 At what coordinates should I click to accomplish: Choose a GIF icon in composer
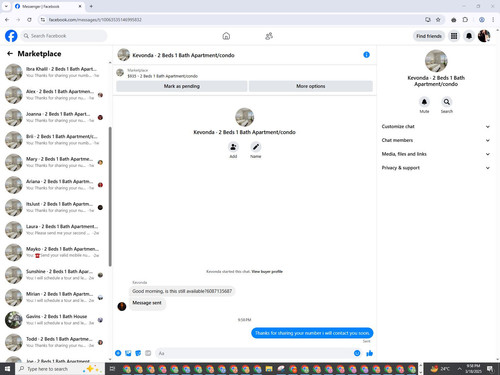[x=148, y=353]
